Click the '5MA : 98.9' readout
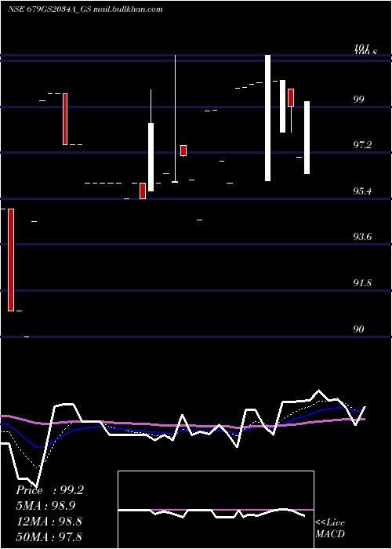Screen dimensions: 392x549 pos(46,506)
